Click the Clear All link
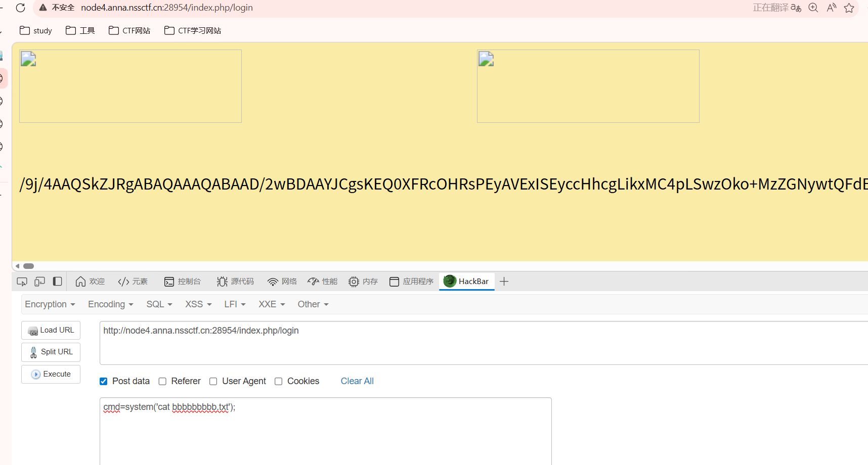Viewport: 868px width, 465px height. pyautogui.click(x=357, y=381)
